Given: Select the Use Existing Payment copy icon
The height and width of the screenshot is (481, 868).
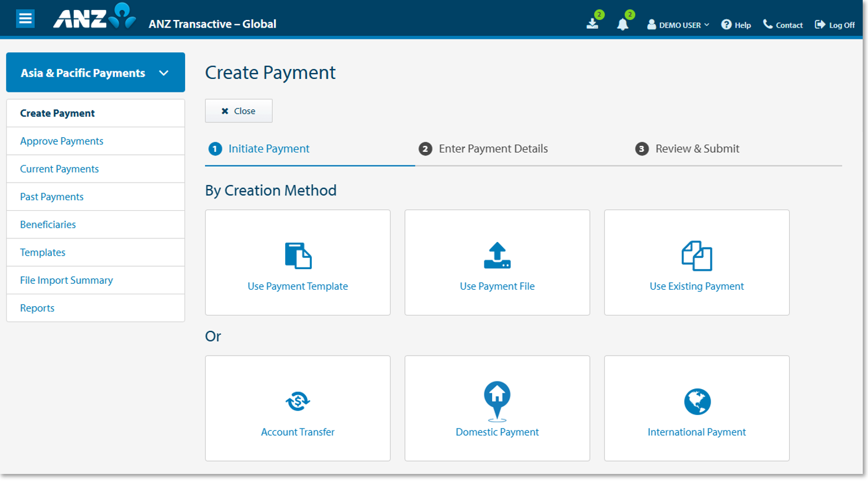Looking at the screenshot, I should click(697, 254).
